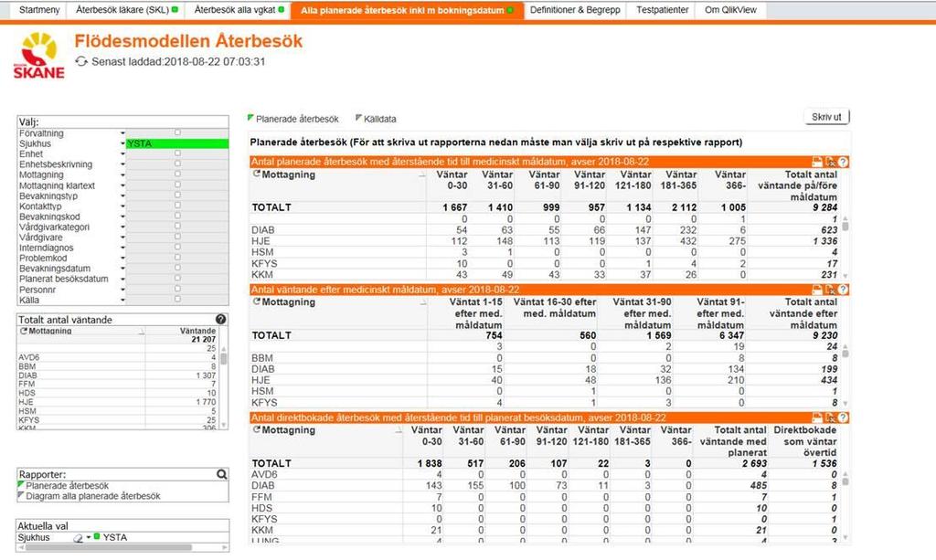
Task: Open the Bevakningskod dropdown
Action: (x=122, y=217)
